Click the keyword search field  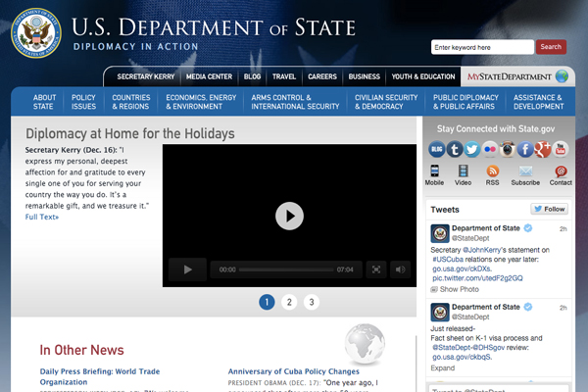point(482,47)
